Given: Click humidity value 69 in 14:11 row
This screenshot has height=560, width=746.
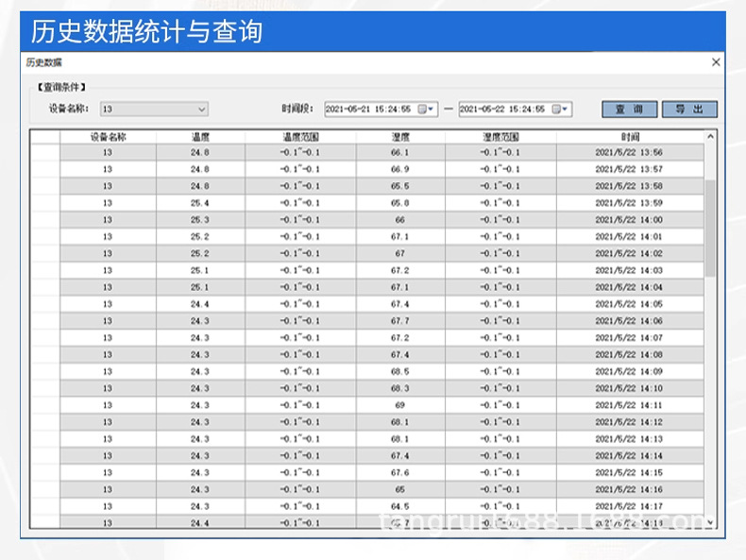Looking at the screenshot, I should tap(400, 405).
